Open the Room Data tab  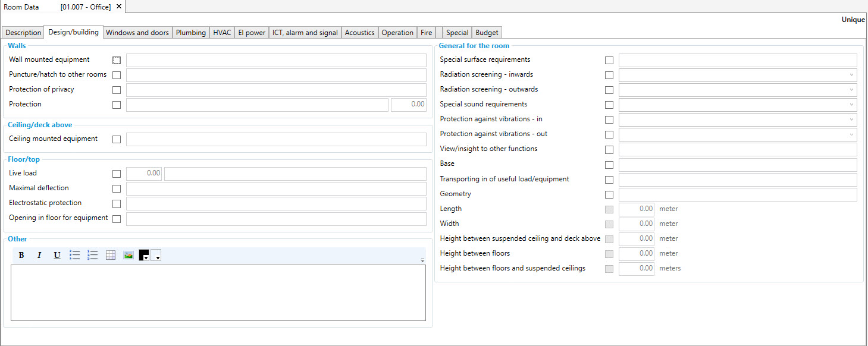tap(21, 7)
